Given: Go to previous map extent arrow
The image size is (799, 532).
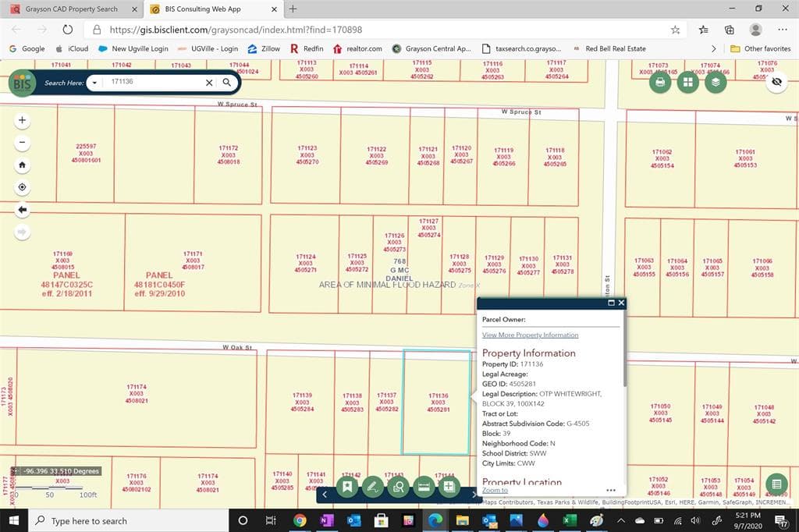Looking at the screenshot, I should (x=22, y=210).
